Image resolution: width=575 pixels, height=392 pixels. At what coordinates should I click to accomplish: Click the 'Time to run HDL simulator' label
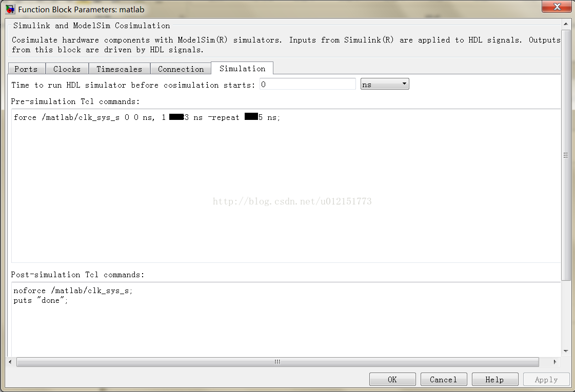133,85
